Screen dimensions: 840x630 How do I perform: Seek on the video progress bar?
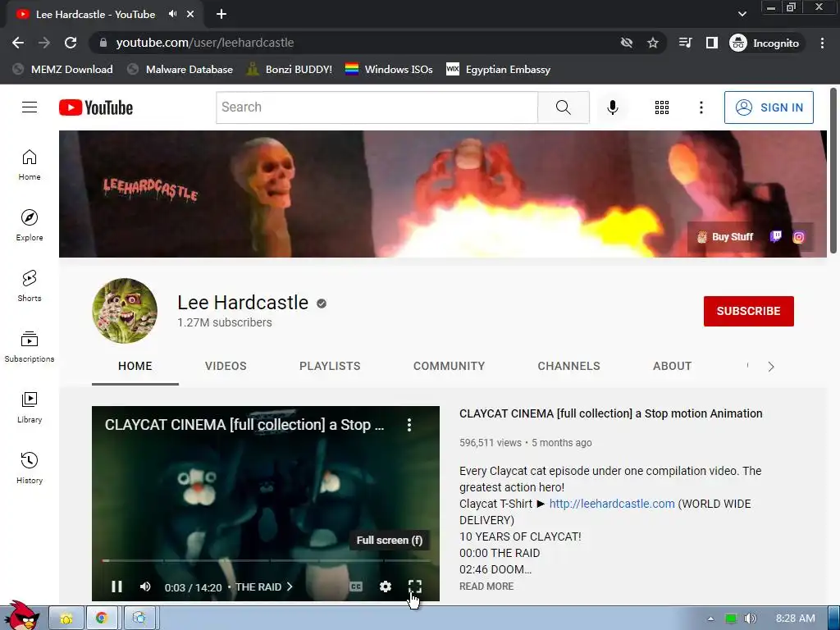266,561
